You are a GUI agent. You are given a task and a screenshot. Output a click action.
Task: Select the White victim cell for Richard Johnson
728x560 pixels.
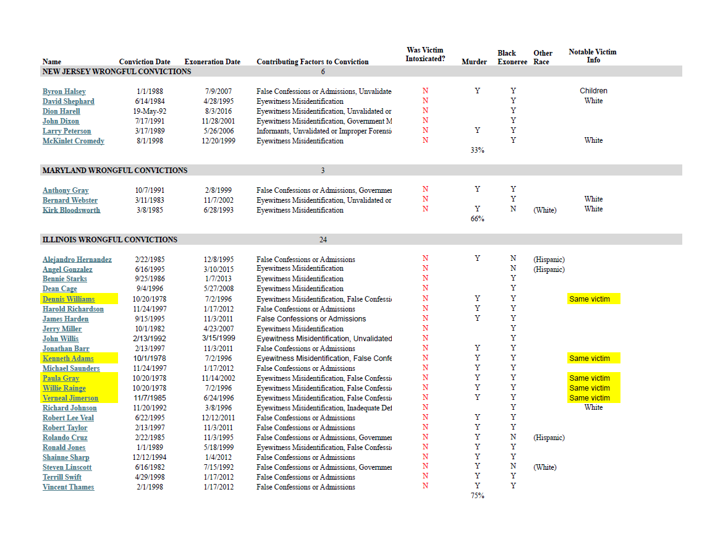593,407
